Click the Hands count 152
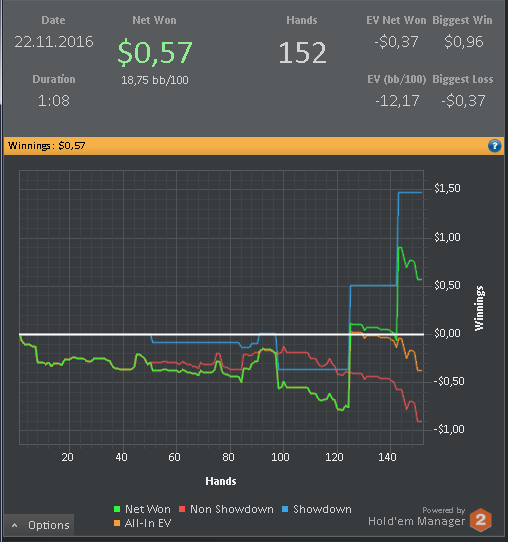The image size is (508, 542). click(x=302, y=53)
